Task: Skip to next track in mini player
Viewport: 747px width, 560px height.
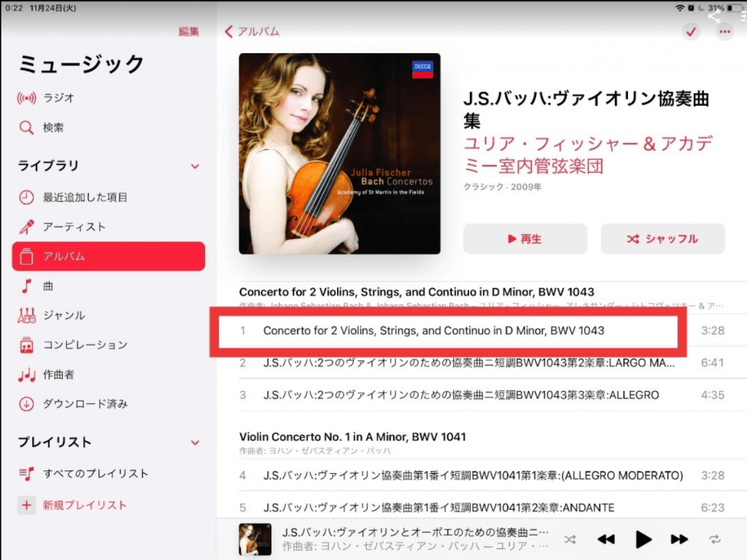Action: pos(679,540)
